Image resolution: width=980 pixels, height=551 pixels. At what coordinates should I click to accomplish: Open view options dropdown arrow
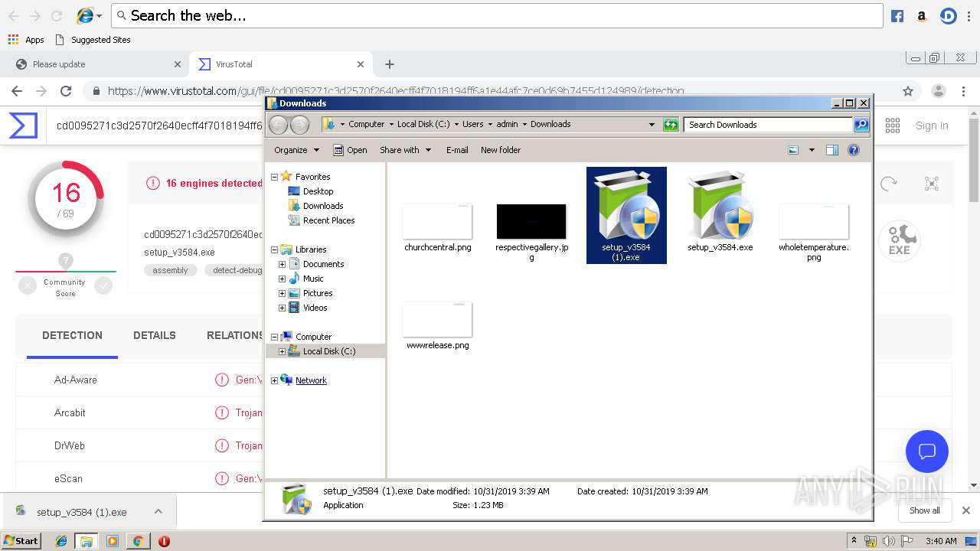(x=812, y=150)
